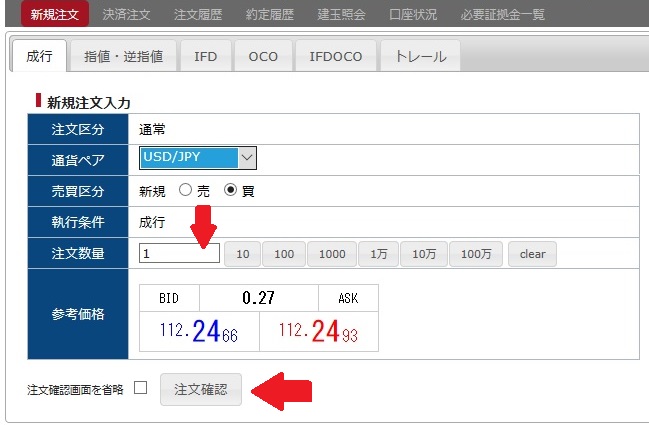
Task: Switch to the 注文履歴 menu tab
Action: click(197, 14)
